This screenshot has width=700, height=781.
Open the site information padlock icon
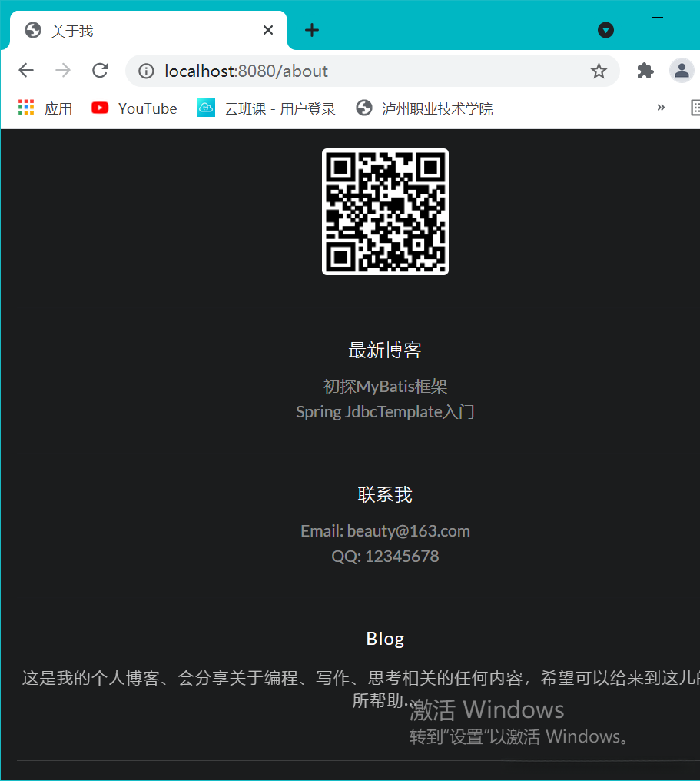pos(145,70)
